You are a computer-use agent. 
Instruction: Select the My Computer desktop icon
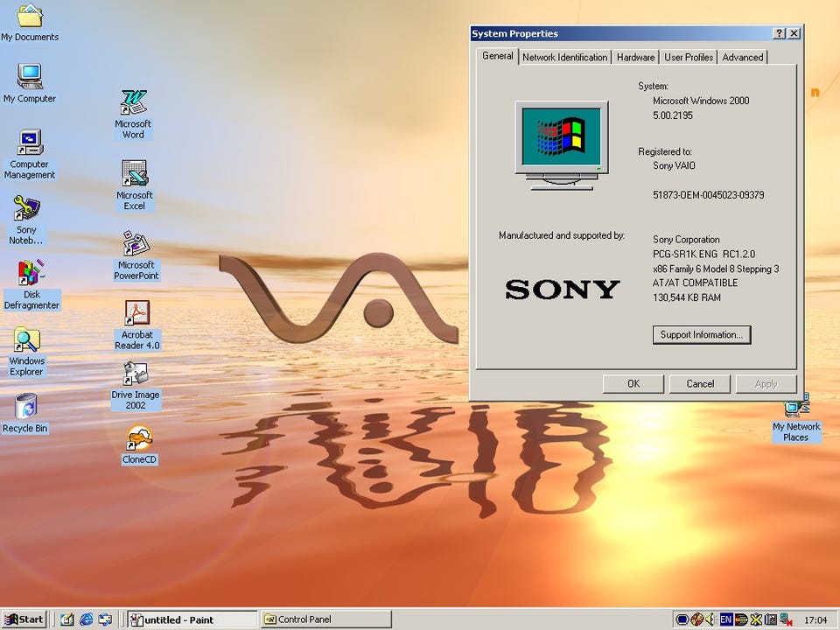click(x=30, y=83)
